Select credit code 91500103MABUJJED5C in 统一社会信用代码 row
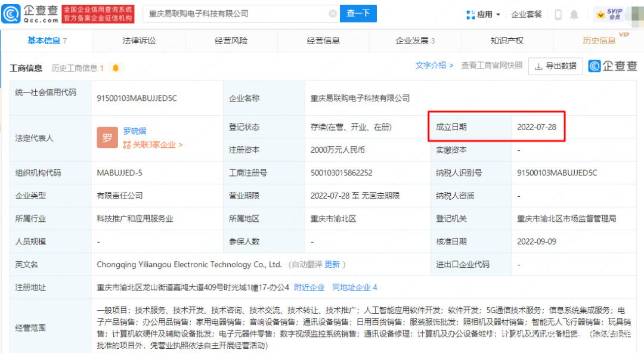 pyautogui.click(x=137, y=98)
